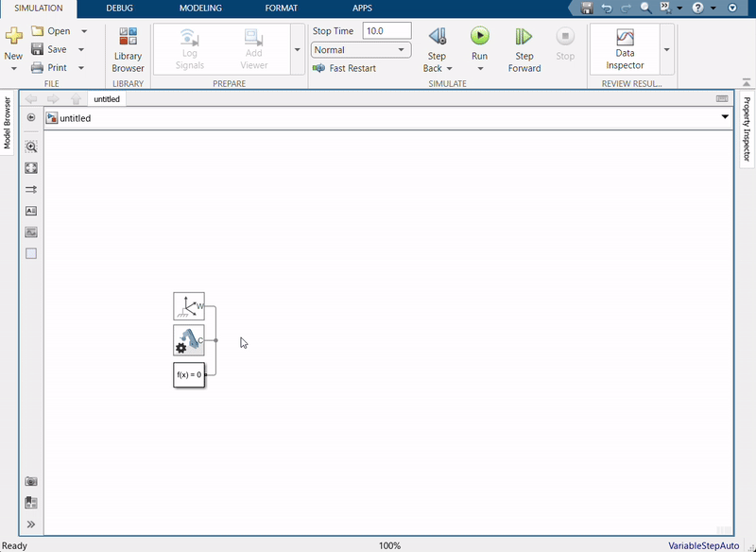The image size is (756, 552).
Task: Click the Stop Time input field
Action: 387,31
